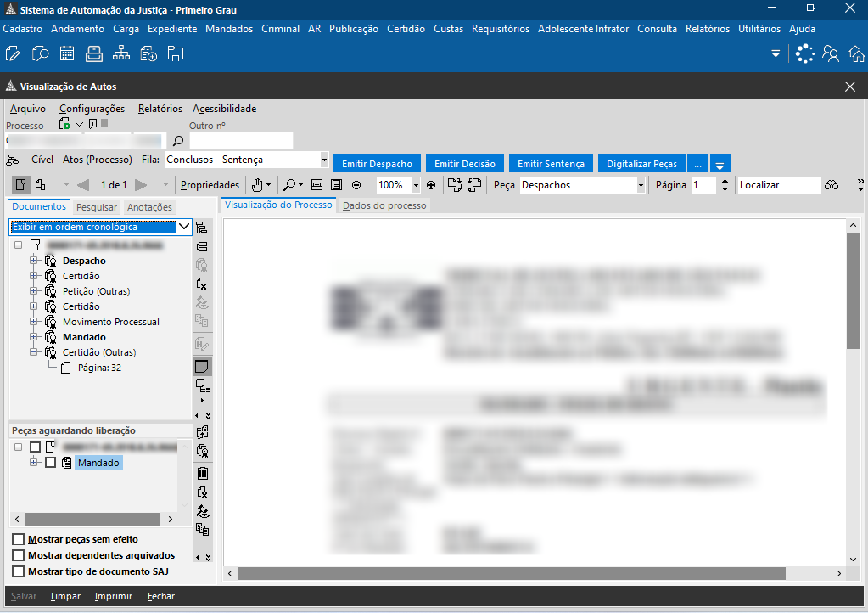
Task: Click the rotate page clockwise icon
Action: [x=455, y=185]
